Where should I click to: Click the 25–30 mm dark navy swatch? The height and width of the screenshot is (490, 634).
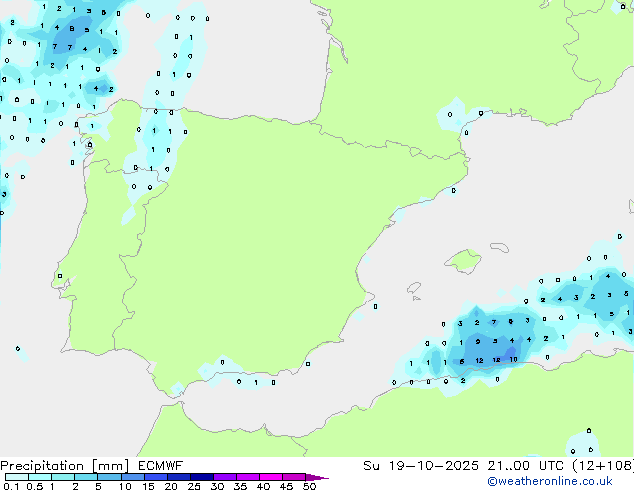201,477
